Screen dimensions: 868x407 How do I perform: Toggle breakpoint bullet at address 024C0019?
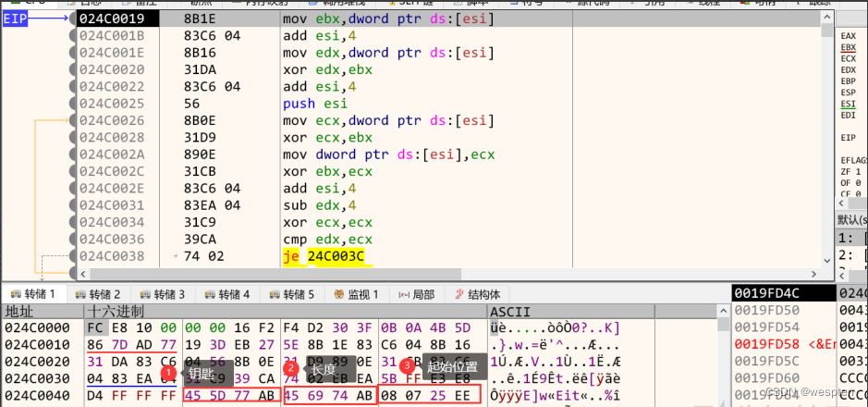click(72, 18)
